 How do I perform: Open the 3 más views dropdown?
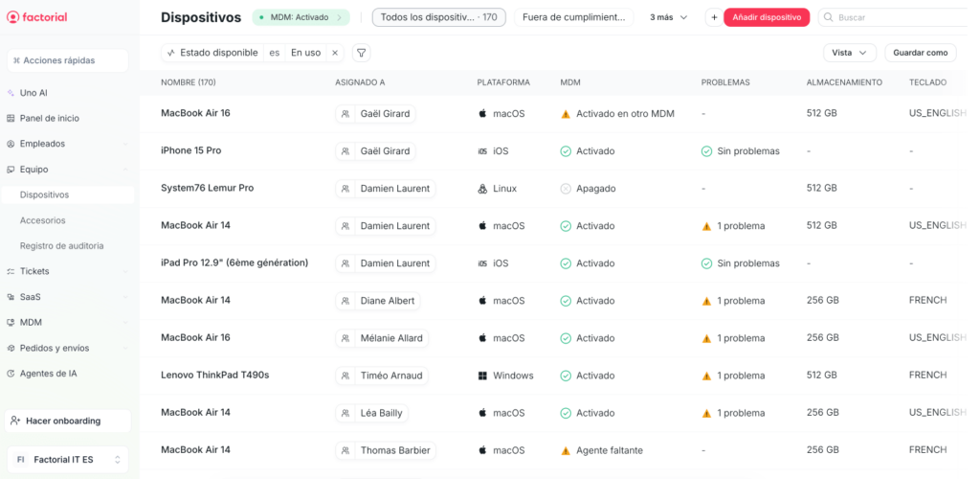coord(668,17)
